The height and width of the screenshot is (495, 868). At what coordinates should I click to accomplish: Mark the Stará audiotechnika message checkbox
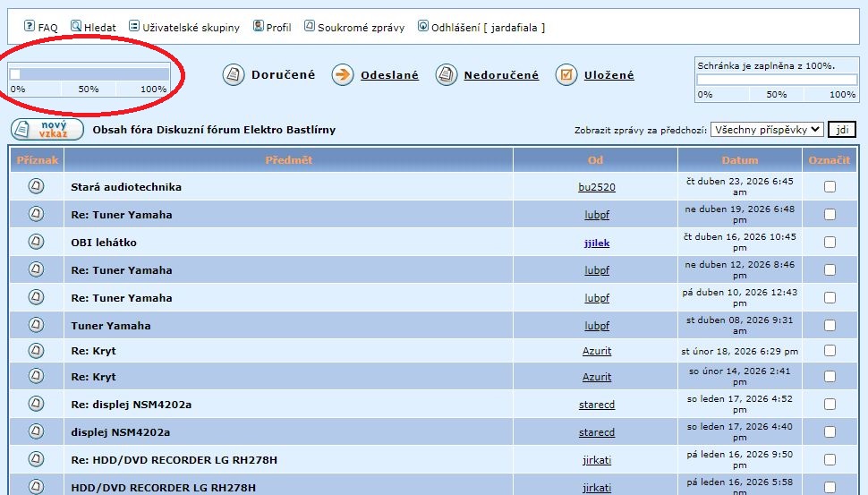coord(830,187)
